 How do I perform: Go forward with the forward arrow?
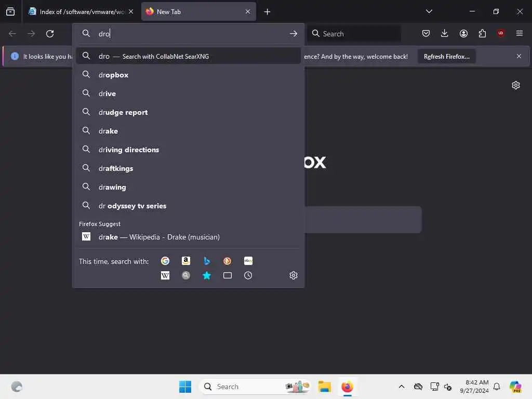point(31,34)
